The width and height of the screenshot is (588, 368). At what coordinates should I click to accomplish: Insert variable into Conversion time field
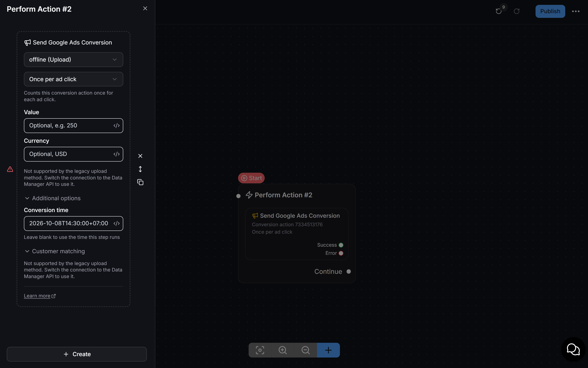coord(116,224)
